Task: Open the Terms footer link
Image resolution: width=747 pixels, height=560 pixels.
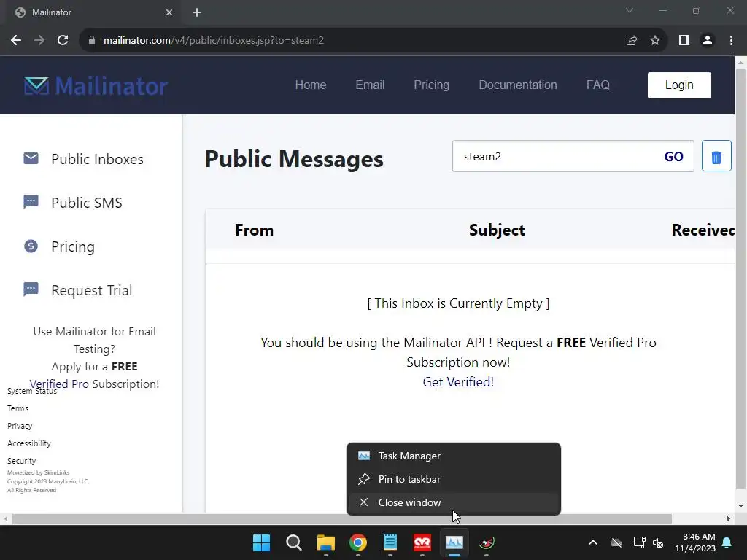Action: click(18, 408)
